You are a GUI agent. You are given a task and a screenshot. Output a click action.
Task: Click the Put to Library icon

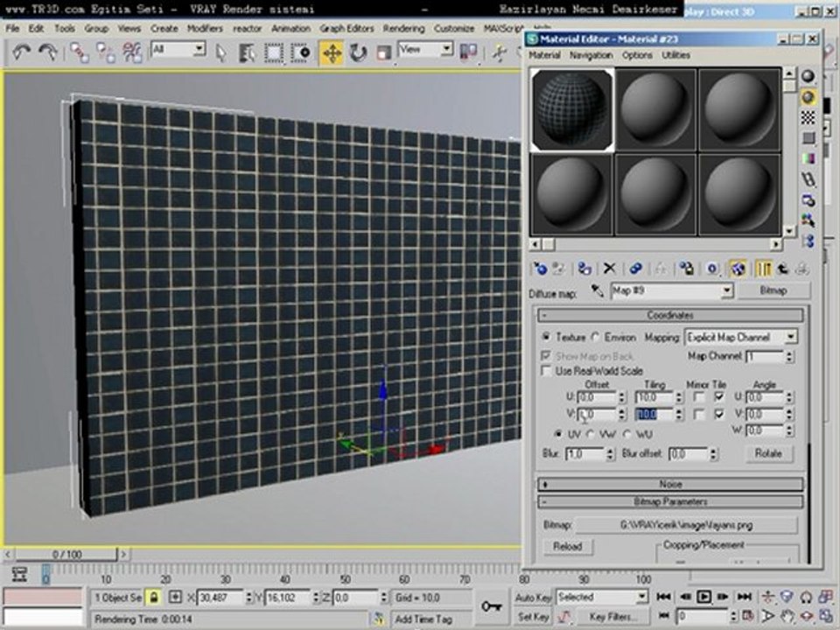click(686, 269)
